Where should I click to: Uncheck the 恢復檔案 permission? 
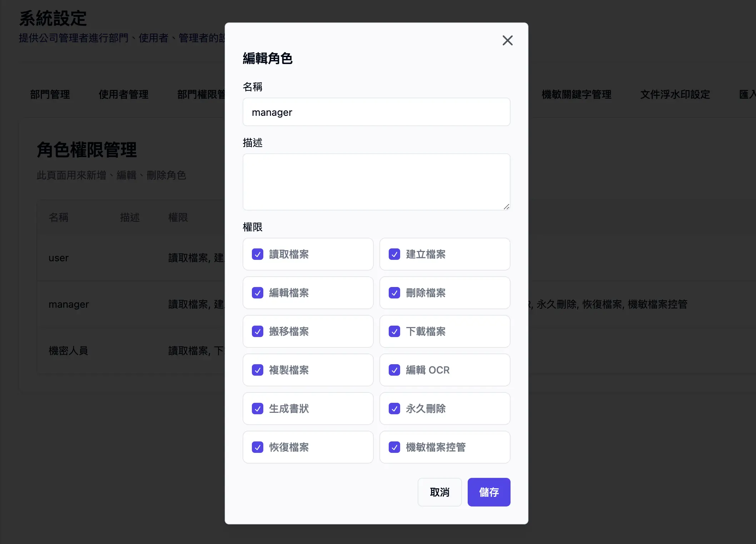[258, 447]
